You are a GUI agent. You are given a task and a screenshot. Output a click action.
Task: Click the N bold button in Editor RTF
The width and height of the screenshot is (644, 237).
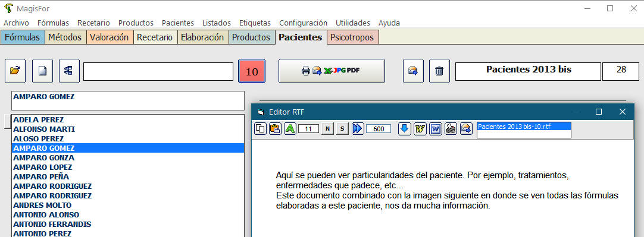click(327, 129)
